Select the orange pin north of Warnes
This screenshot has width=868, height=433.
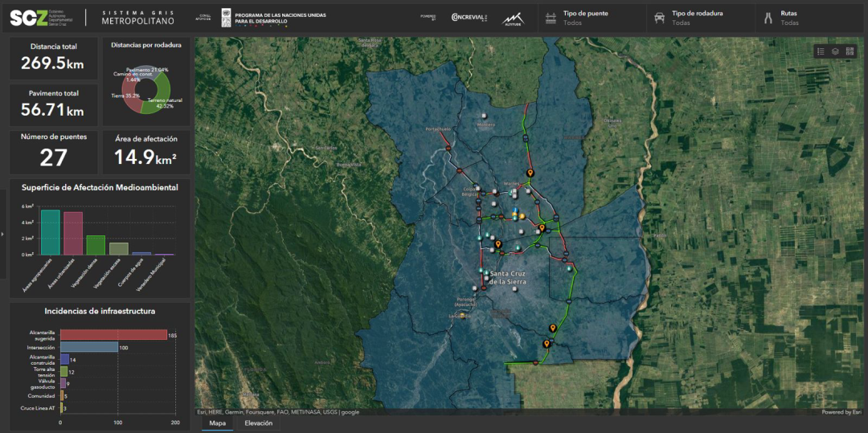[x=530, y=173]
